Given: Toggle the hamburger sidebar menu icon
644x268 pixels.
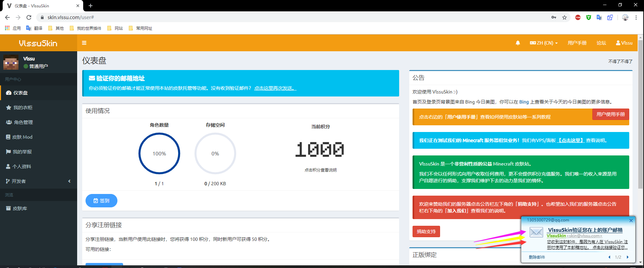Looking at the screenshot, I should [84, 43].
